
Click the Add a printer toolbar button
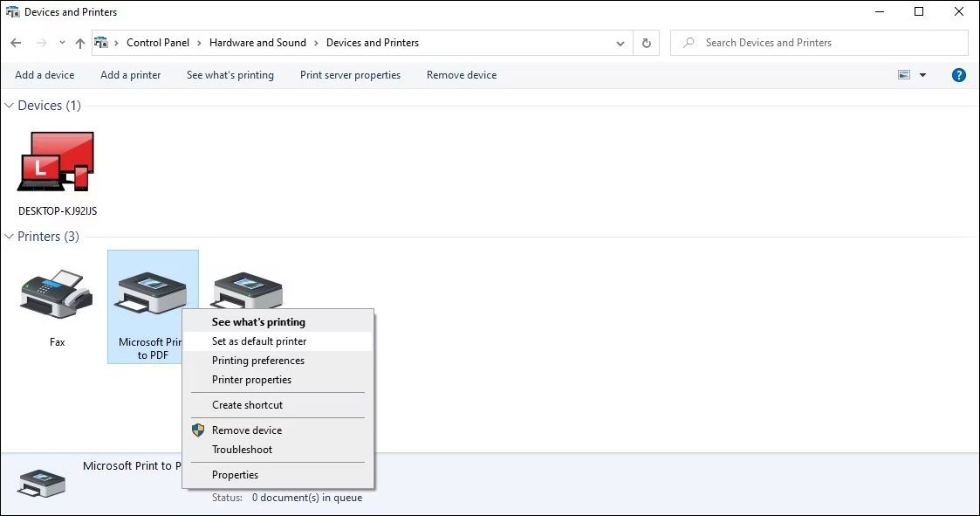point(130,75)
